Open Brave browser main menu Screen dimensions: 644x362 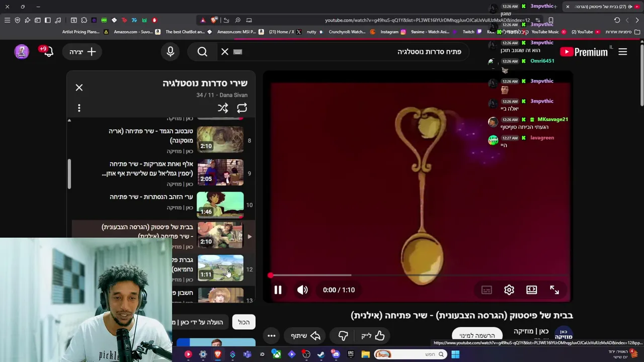point(7,20)
